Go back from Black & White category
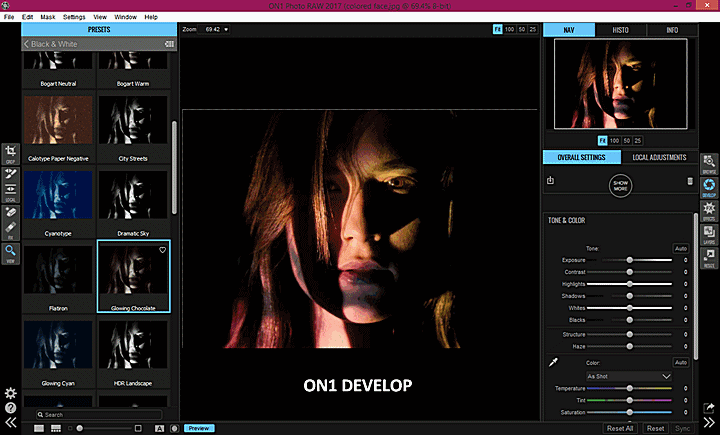This screenshot has height=435, width=720. [27, 44]
